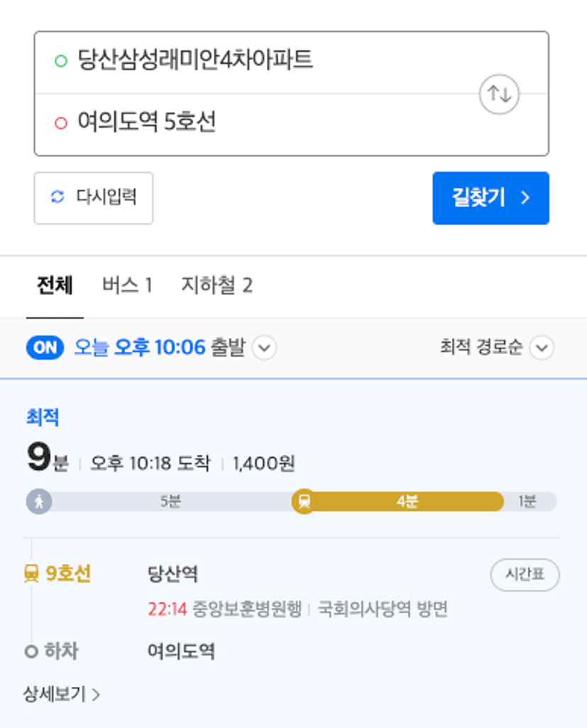
Task: Open the 최적 경로순 sort dropdown
Action: click(x=497, y=347)
